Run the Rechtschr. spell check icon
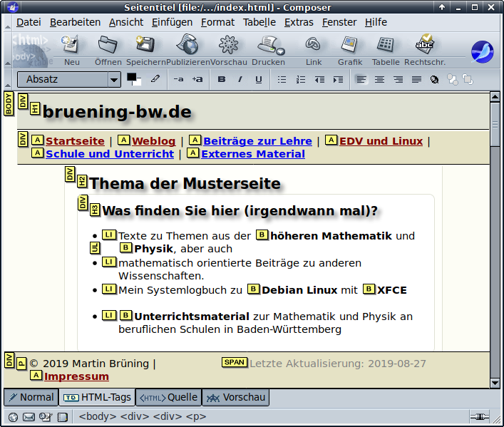 tap(425, 46)
